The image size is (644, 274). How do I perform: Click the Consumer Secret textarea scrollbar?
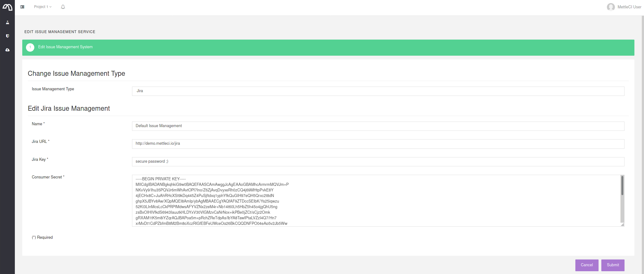[x=622, y=186]
